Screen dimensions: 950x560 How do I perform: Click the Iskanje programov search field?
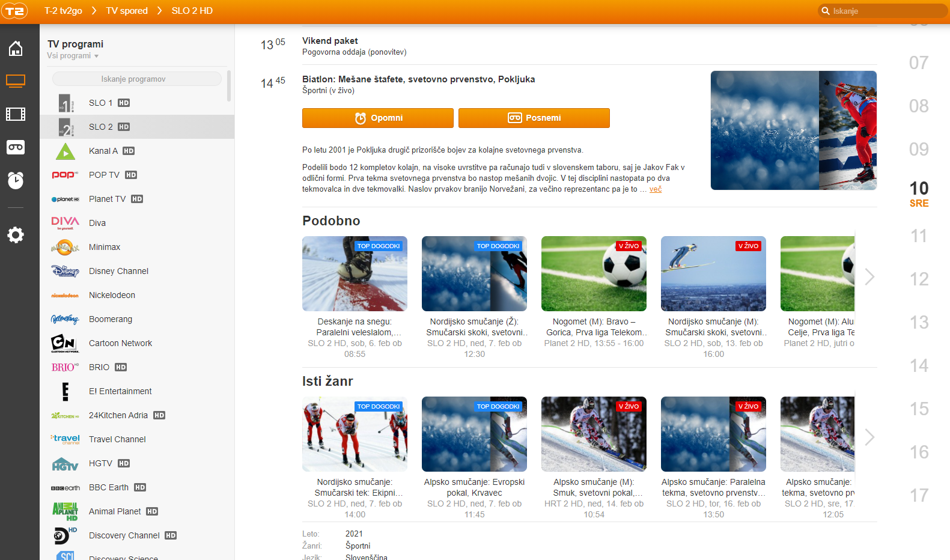[x=137, y=79]
